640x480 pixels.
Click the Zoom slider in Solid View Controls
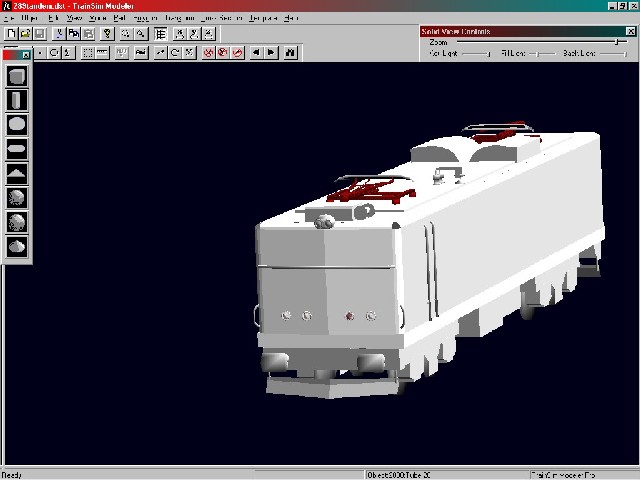540,42
